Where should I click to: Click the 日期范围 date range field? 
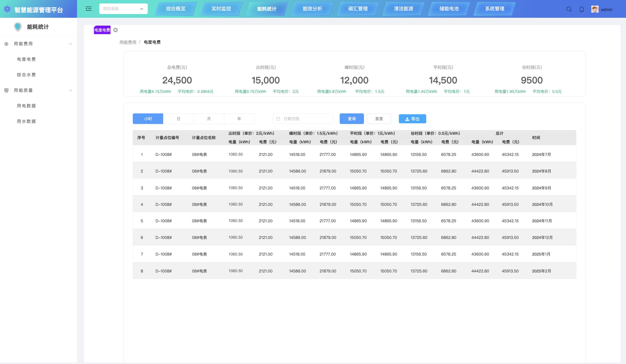303,119
